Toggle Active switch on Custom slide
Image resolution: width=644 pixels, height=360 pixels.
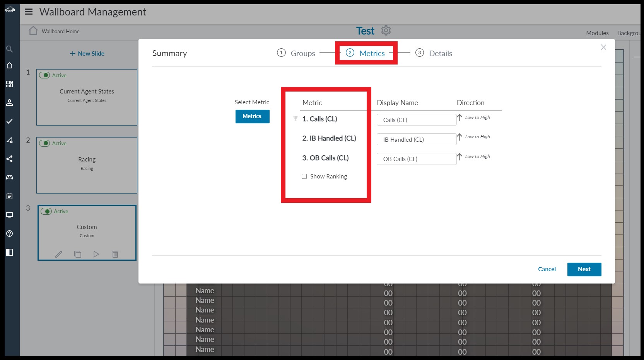(46, 211)
